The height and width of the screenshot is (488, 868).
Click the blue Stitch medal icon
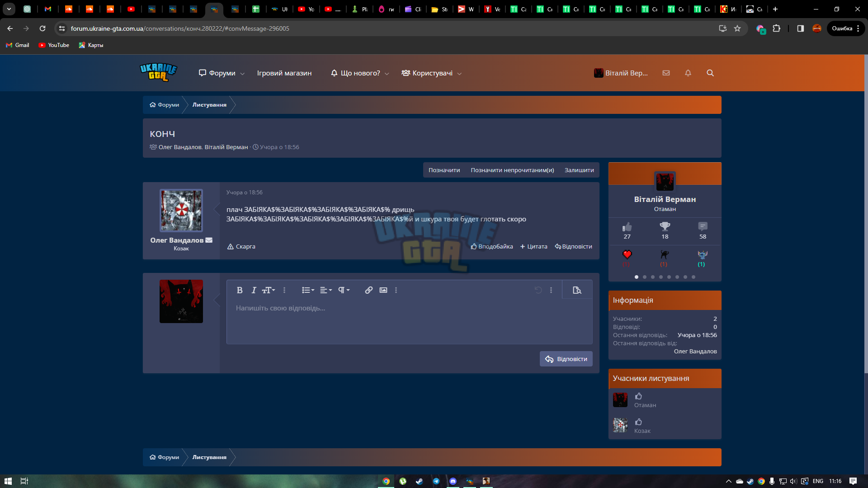702,254
